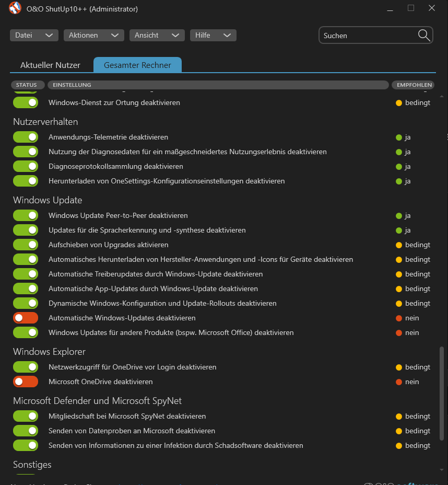The width and height of the screenshot is (448, 485).
Task: Click 'nein' for Automatische Windows-Updates
Action: (x=412, y=318)
